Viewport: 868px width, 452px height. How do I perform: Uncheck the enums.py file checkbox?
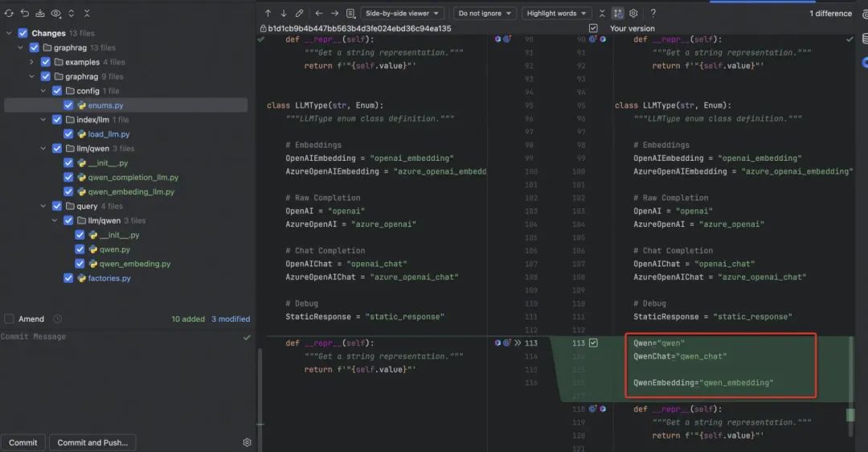68,105
